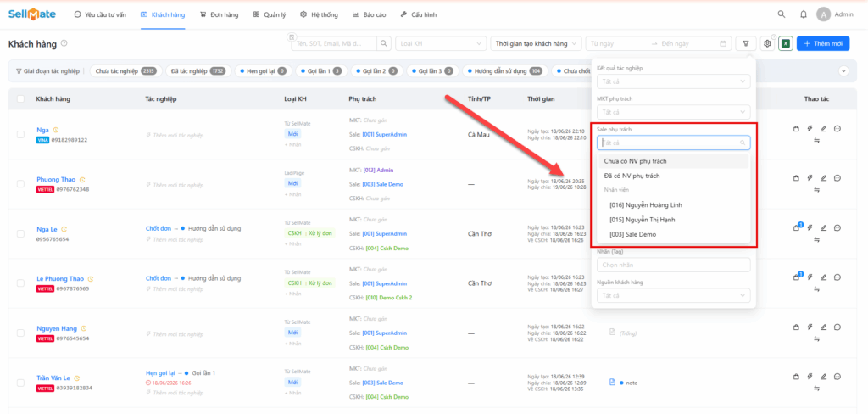Click the lightning icon in Phuong Thao's row
This screenshot has height=414, width=868.
[810, 178]
